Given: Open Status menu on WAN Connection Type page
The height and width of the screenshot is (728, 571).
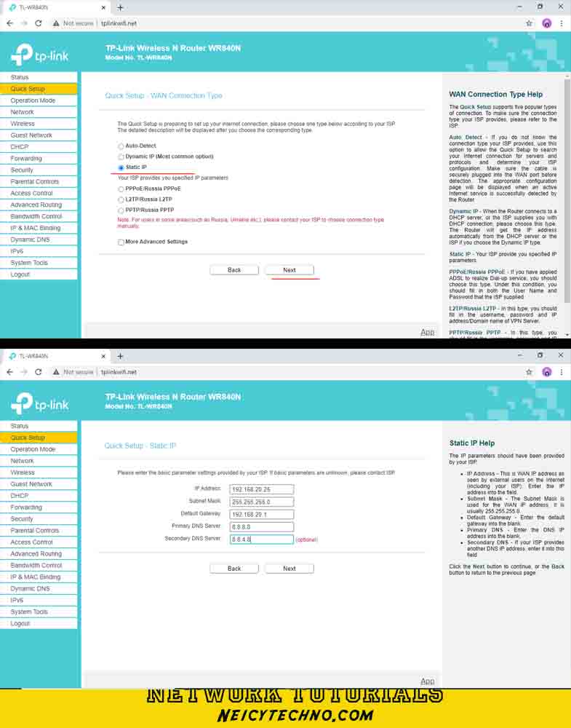Looking at the screenshot, I should (x=39, y=77).
